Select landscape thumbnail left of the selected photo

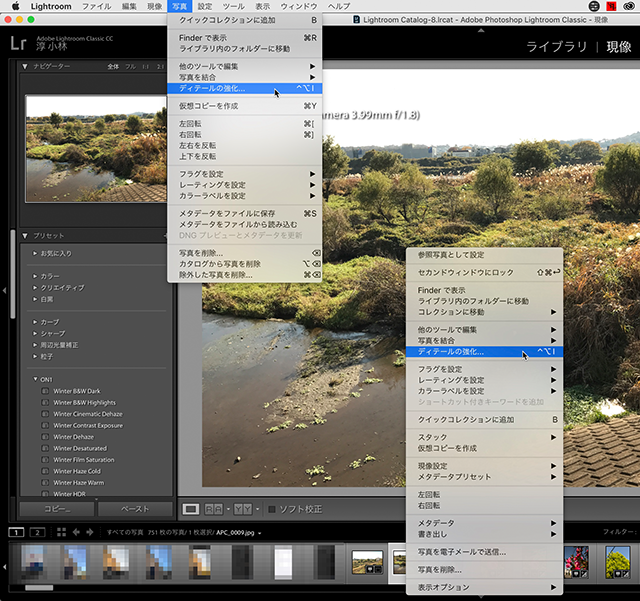[x=367, y=562]
